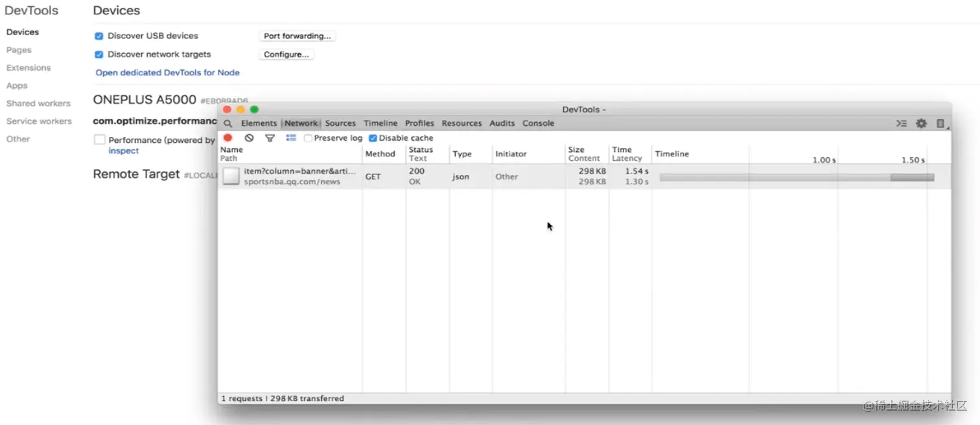Switch to the large request rows view icon

pyautogui.click(x=291, y=138)
